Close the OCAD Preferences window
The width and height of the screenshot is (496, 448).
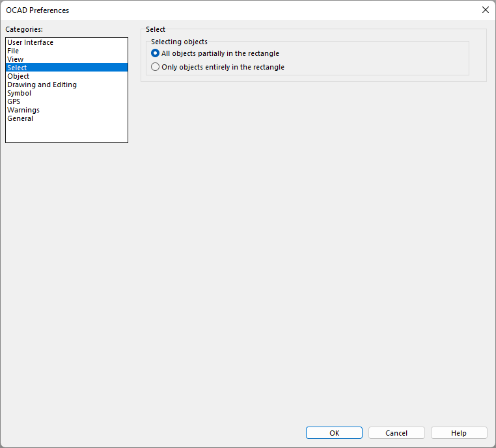click(485, 10)
